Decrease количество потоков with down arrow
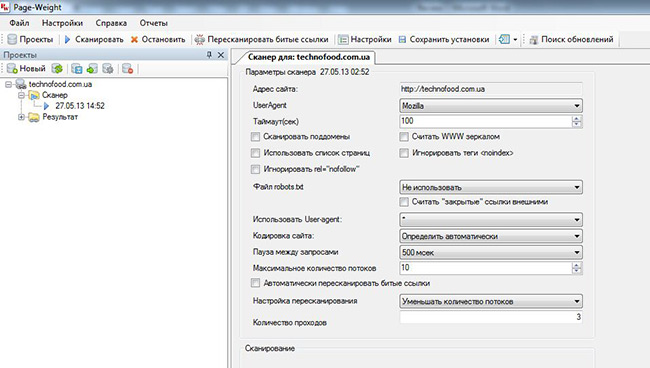 (577, 271)
